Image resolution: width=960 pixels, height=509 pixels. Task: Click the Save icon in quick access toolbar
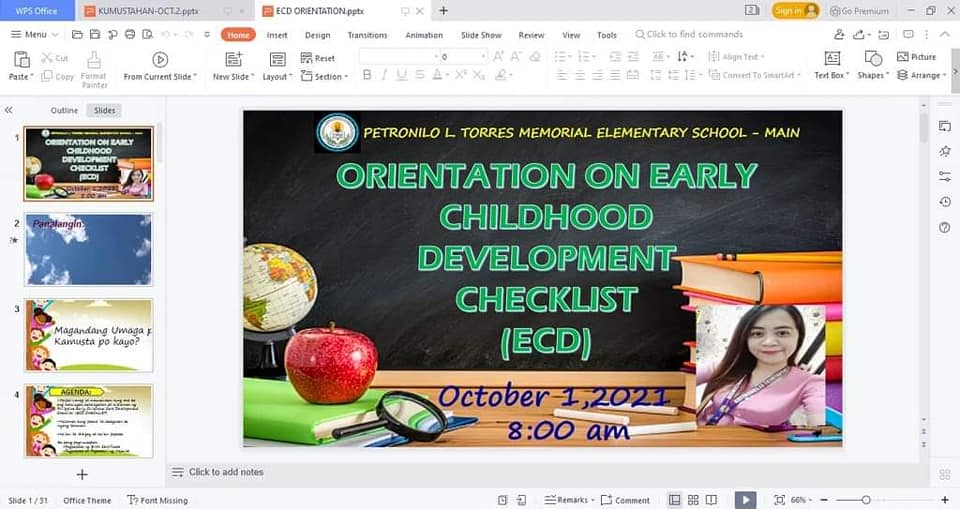pyautogui.click(x=95, y=34)
